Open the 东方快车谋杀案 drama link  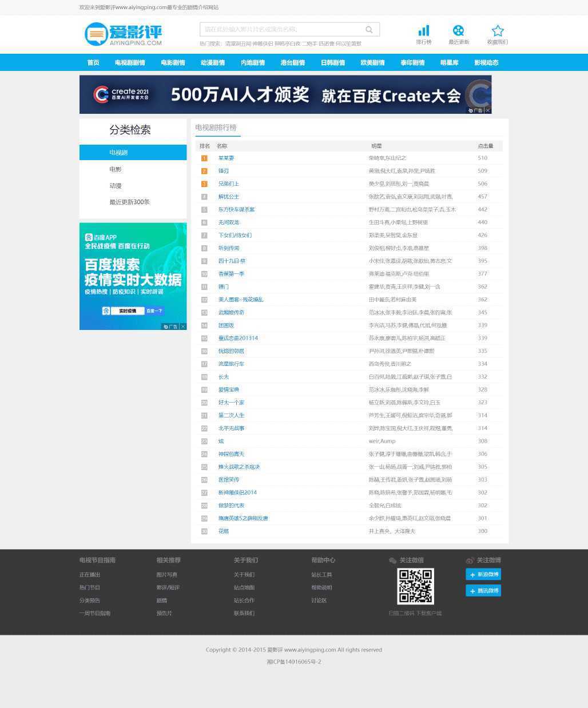click(x=236, y=209)
